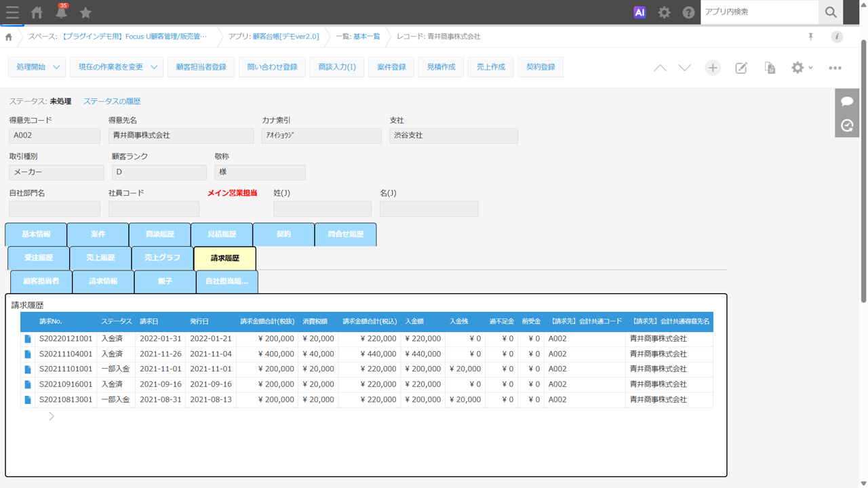Switch to 売上グラフ tab
868x488 pixels.
click(162, 258)
